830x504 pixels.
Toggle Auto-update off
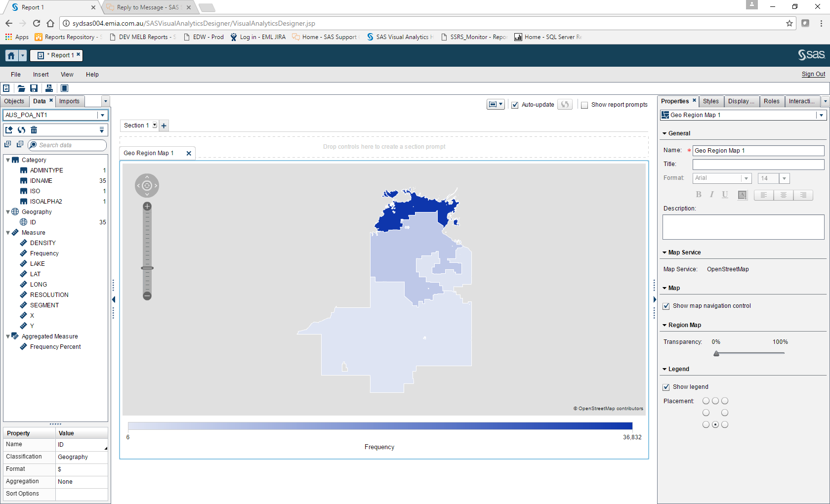point(515,105)
